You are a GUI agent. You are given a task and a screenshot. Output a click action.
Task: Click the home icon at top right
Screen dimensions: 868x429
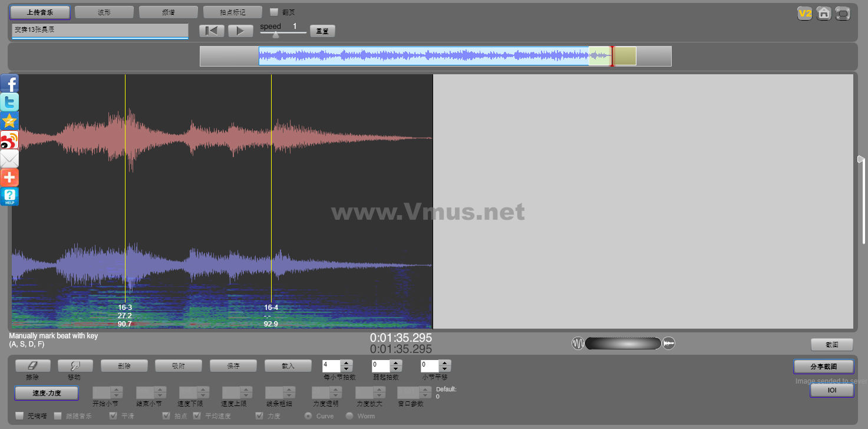(824, 13)
